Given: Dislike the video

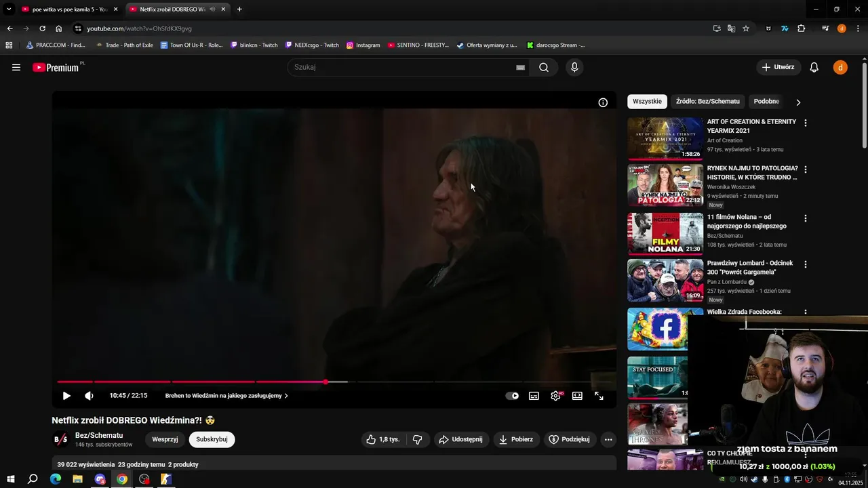Looking at the screenshot, I should click(417, 439).
